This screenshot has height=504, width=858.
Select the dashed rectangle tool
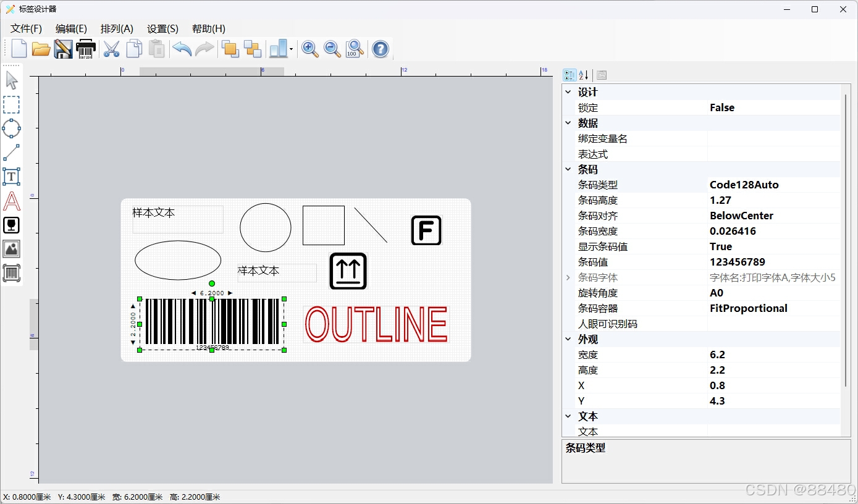click(12, 104)
